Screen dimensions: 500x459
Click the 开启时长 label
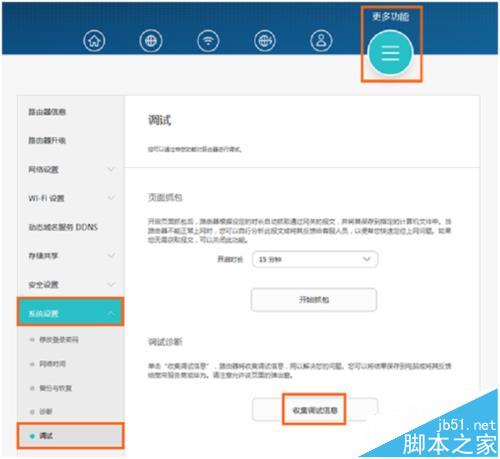click(x=230, y=259)
